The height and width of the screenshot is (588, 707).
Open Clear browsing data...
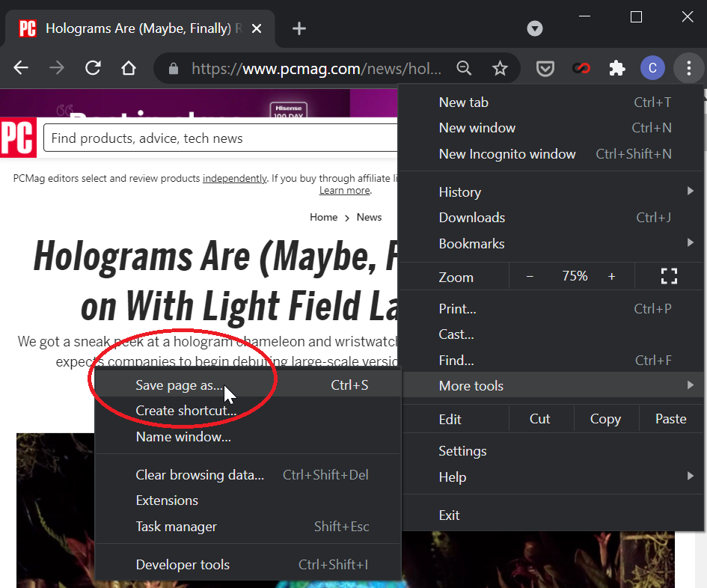248,474
